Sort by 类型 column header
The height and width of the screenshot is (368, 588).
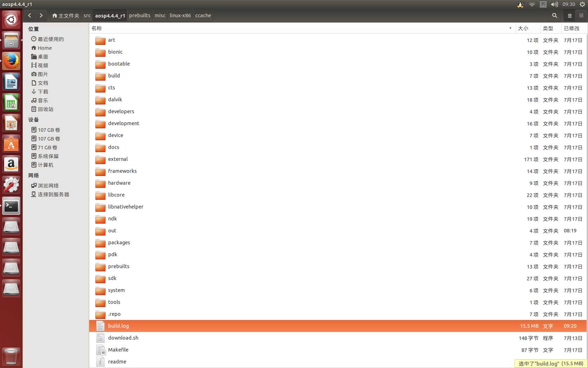tap(551, 28)
